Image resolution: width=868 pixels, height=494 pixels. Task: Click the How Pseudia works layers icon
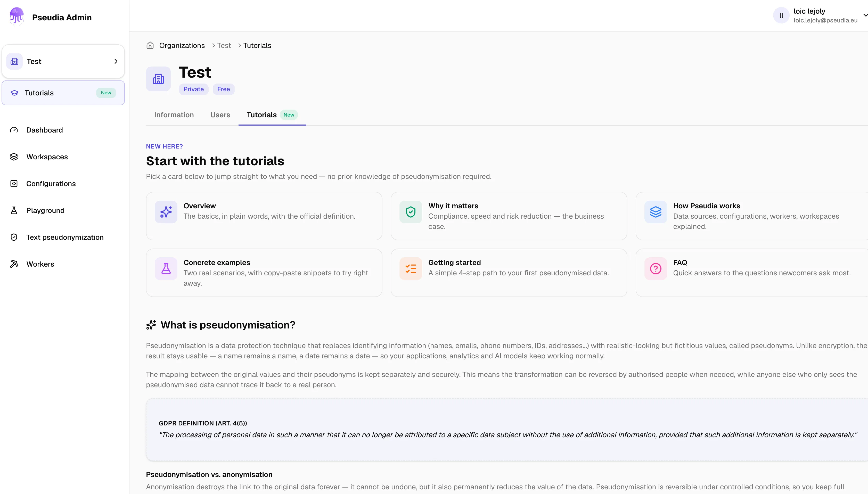point(656,212)
